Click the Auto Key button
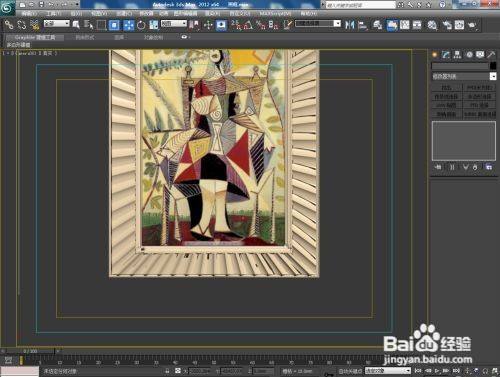Screen dimensions: 500x377 [351, 371]
